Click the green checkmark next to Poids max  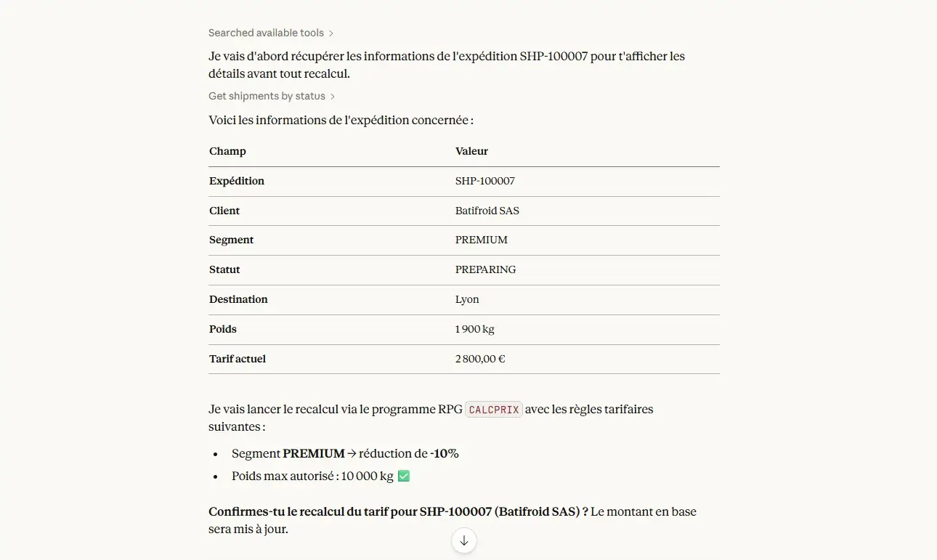[x=403, y=476]
